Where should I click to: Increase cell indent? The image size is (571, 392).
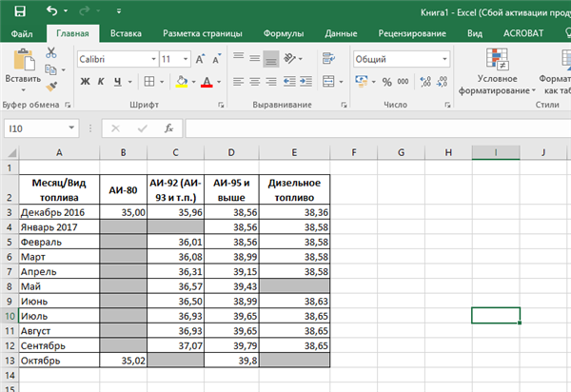(x=305, y=82)
